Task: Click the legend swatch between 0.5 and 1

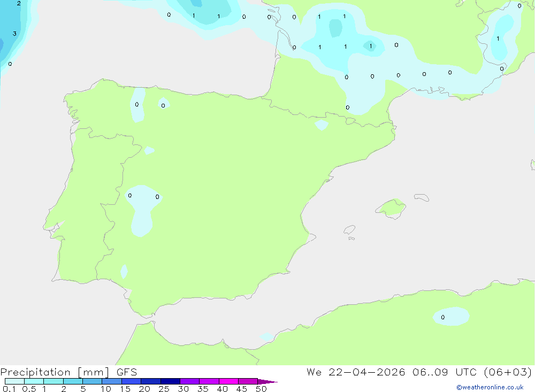Action: click(34, 381)
